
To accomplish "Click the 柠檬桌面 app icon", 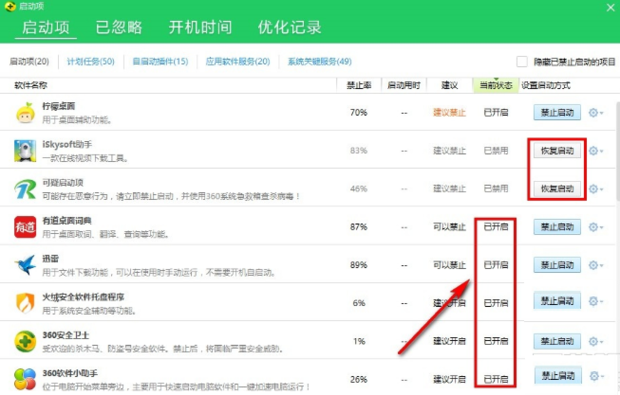I will [25, 112].
